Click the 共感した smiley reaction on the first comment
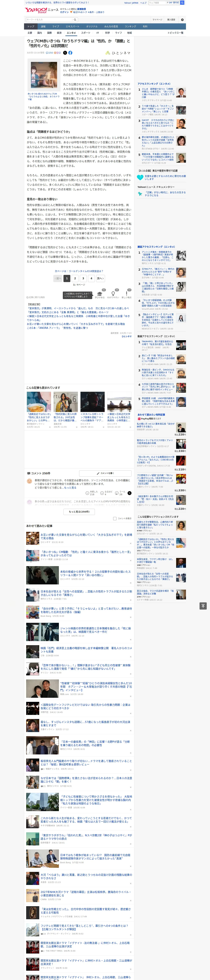 pyautogui.click(x=92, y=493)
